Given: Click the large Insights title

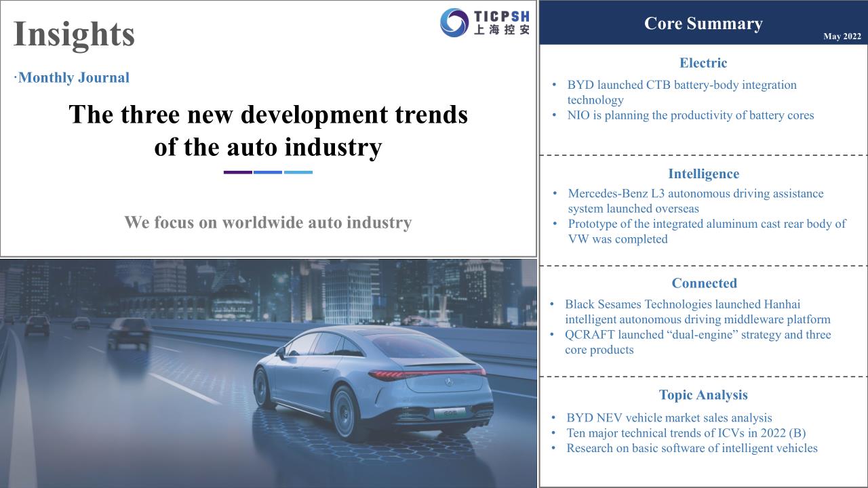Looking at the screenshot, I should coord(74,34).
